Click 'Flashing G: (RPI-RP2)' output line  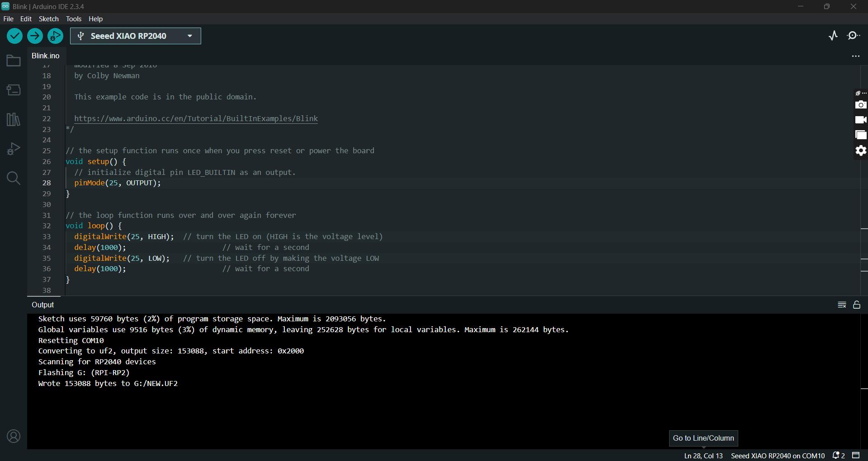[84, 372]
